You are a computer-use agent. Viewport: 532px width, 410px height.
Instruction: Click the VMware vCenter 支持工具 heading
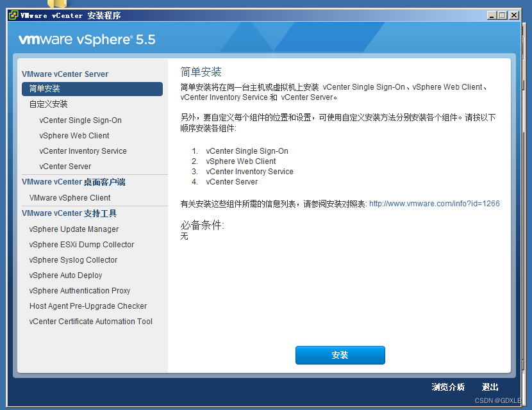click(69, 213)
